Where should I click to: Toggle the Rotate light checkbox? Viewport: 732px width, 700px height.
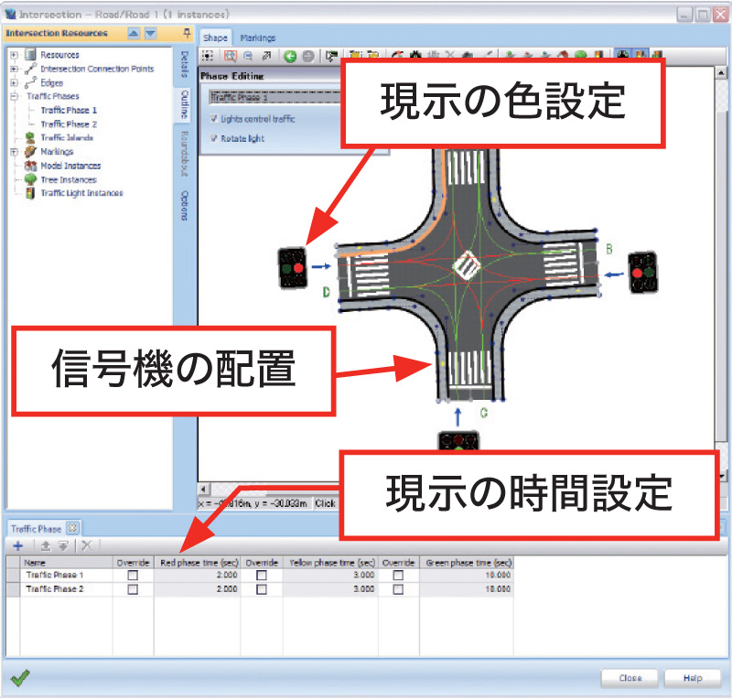click(x=214, y=138)
